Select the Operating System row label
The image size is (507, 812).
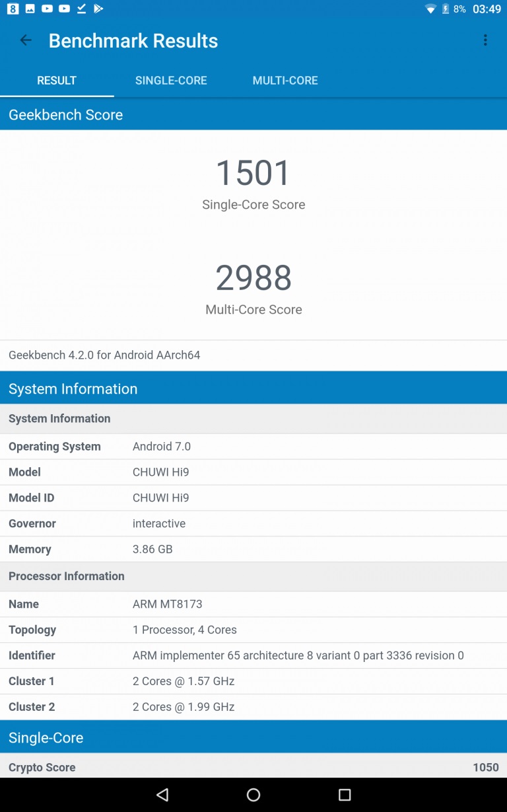[x=55, y=447]
